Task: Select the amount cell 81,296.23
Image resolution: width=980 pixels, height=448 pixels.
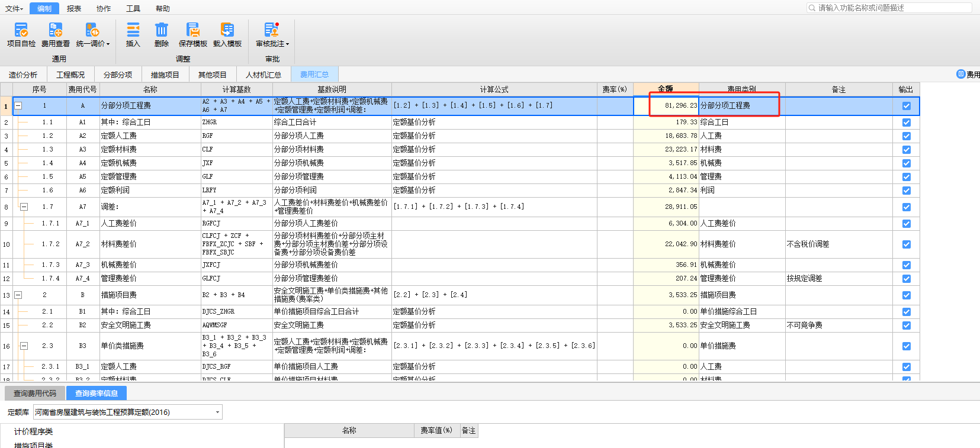Action: (666, 106)
